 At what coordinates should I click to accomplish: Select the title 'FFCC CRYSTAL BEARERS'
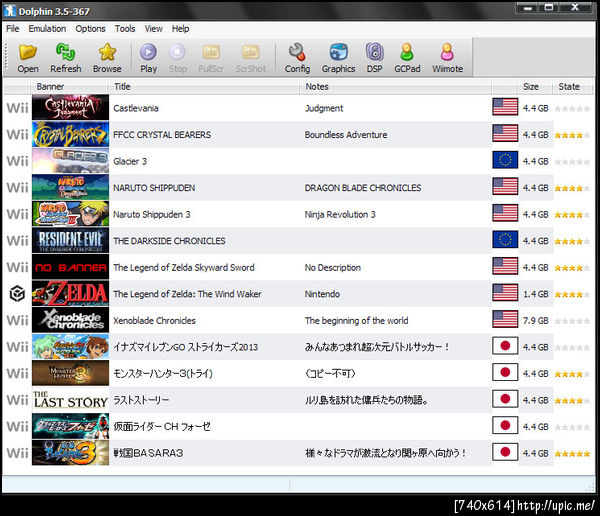[162, 135]
